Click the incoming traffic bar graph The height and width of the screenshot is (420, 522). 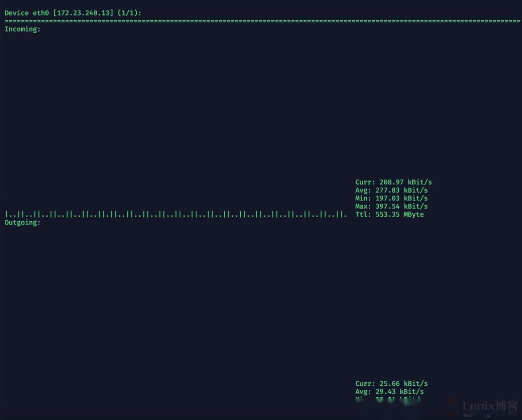(x=174, y=214)
